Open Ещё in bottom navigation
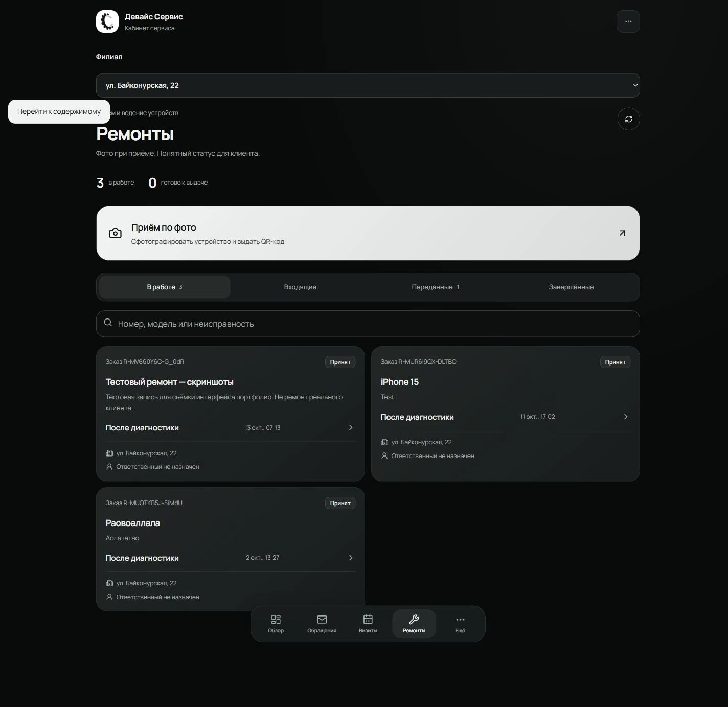The height and width of the screenshot is (707, 728). tap(460, 624)
